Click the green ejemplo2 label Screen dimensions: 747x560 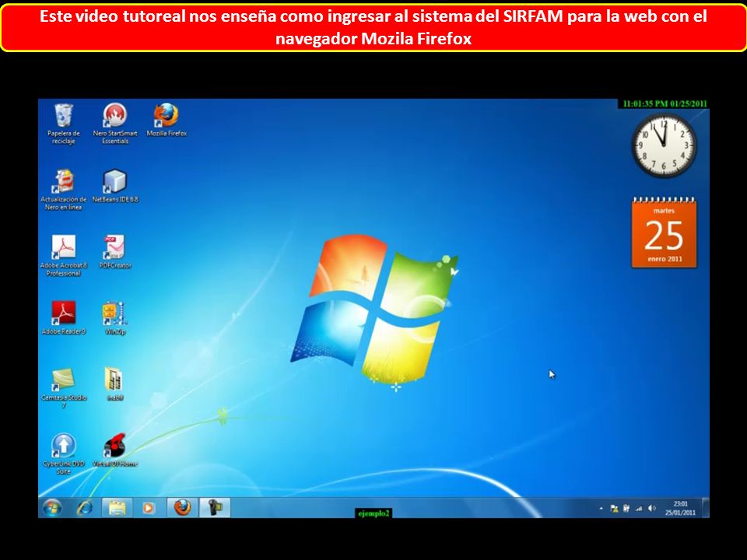374,513
